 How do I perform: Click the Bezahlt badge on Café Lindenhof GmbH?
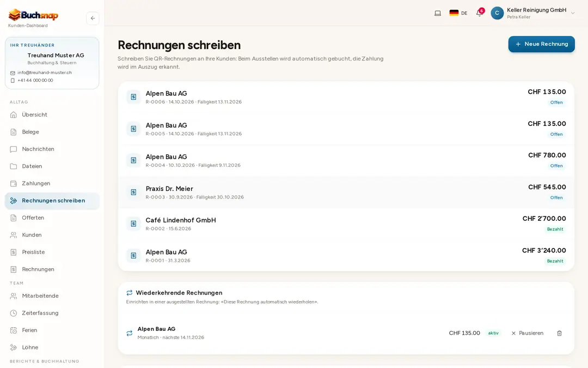(555, 229)
